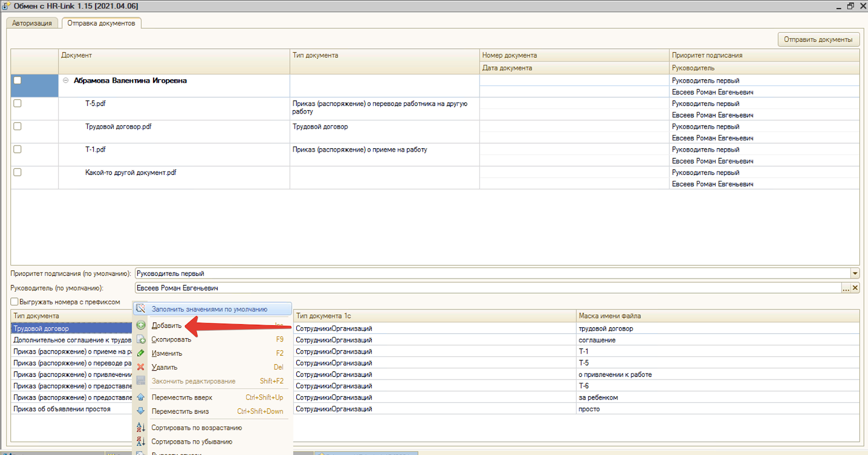Click Приоритет подписания default input field
Screen dimensions: 868x455
(x=493, y=274)
